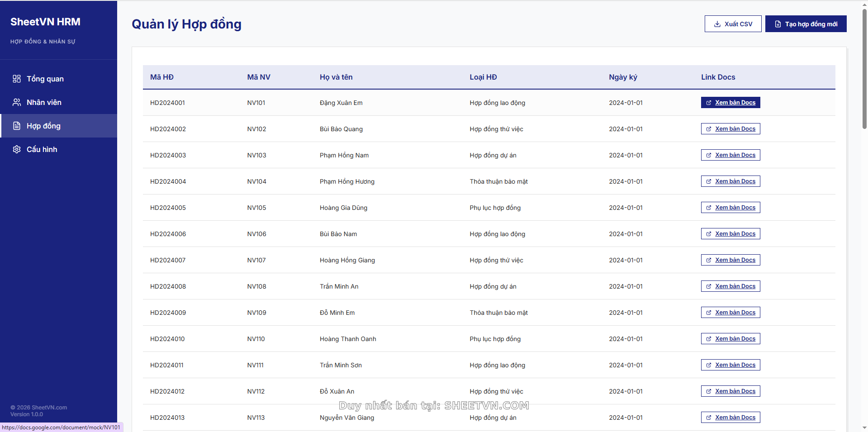Click the Xuất CSV button
Image resolution: width=868 pixels, height=432 pixels.
click(733, 24)
